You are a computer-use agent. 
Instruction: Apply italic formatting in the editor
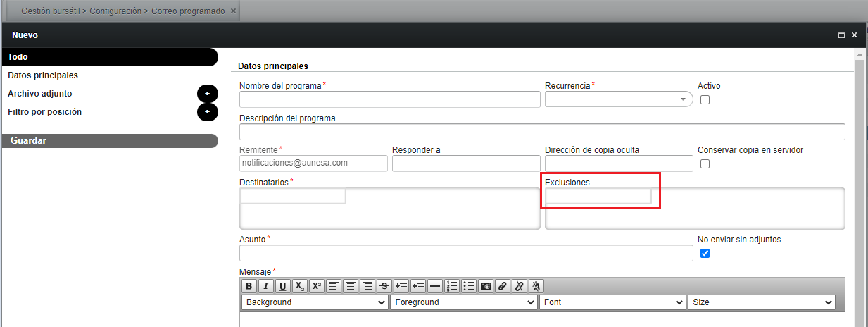(265, 286)
